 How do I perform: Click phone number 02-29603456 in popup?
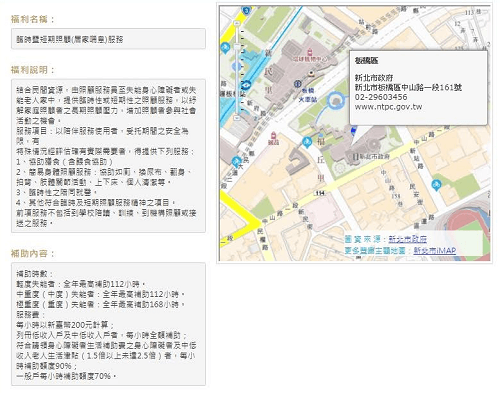(x=381, y=97)
